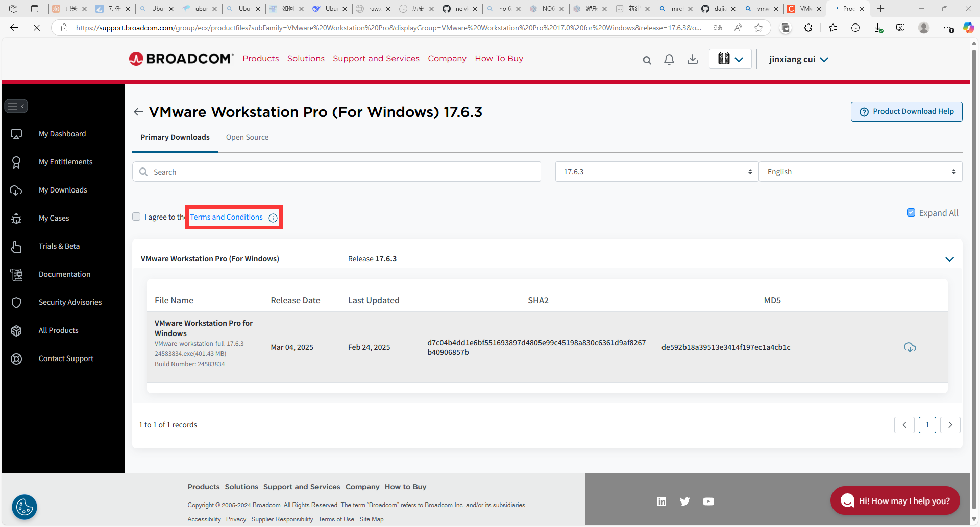Click the Contact Support lifebuoy icon
The image size is (980, 527).
(x=16, y=358)
